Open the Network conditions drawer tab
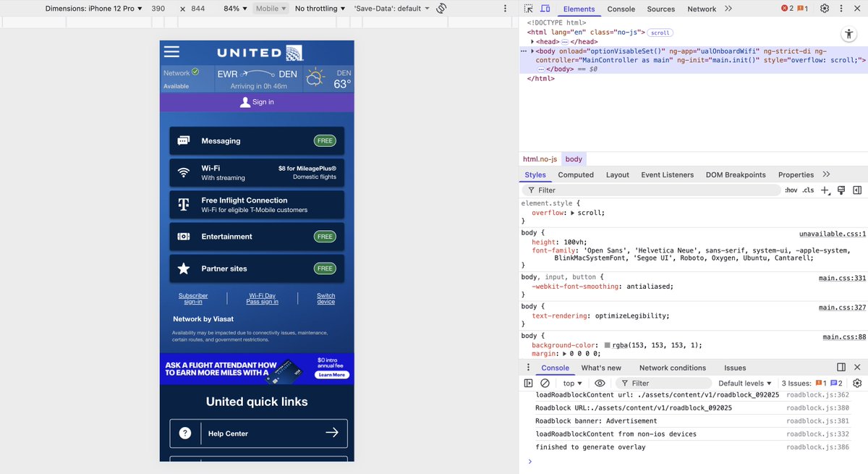The width and height of the screenshot is (868, 474). pos(673,368)
